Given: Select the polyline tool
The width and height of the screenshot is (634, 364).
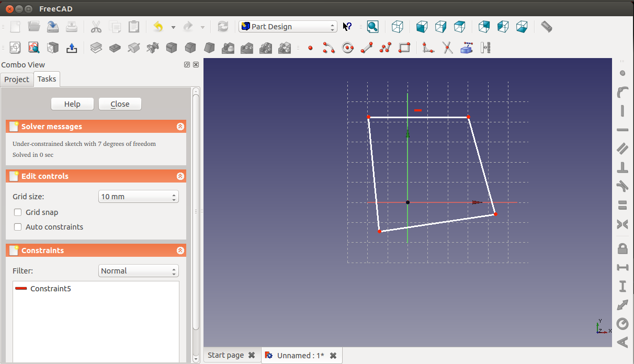Looking at the screenshot, I should pos(386,48).
